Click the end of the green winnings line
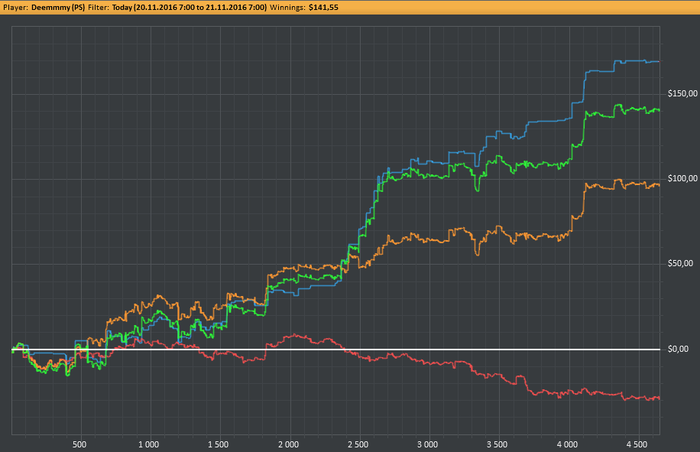Viewport: 700px width, 452px height. (x=658, y=110)
